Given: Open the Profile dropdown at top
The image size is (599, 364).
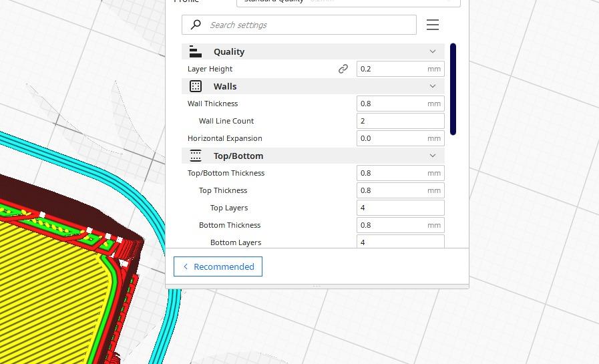Looking at the screenshot, I should point(349,2).
